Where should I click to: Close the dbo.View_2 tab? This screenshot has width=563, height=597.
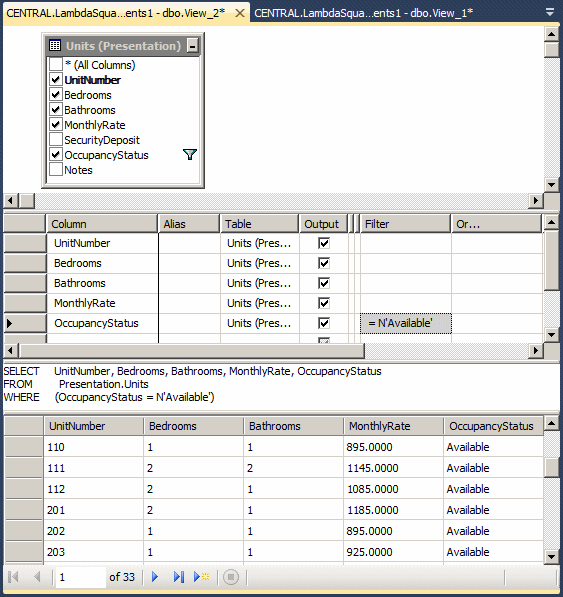point(240,13)
